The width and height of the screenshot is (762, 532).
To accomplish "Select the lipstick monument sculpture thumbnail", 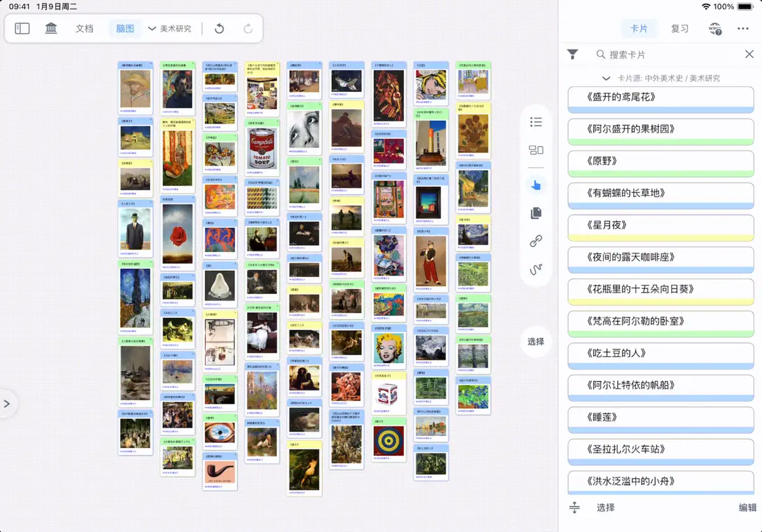I will (431, 143).
